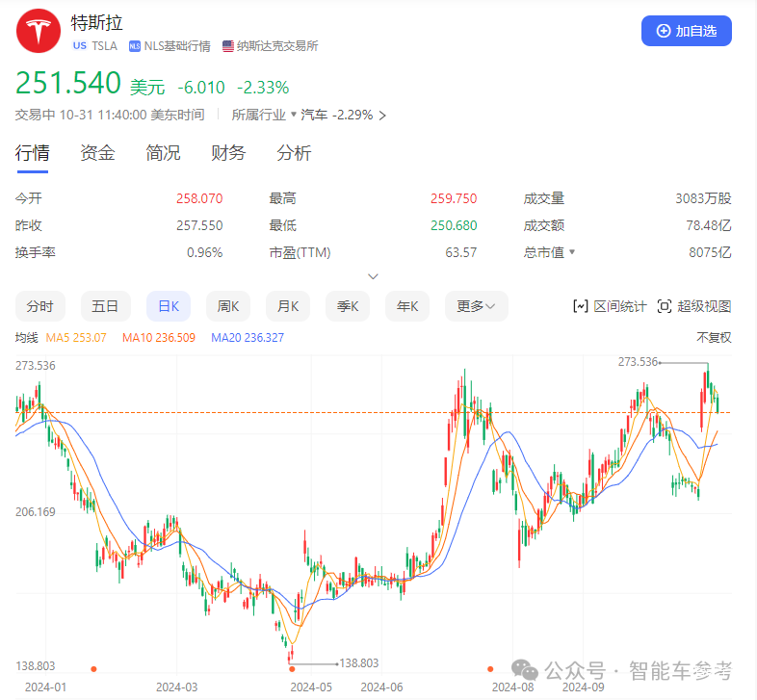Click the US market tag
This screenshot has width=757, height=700.
point(79,45)
